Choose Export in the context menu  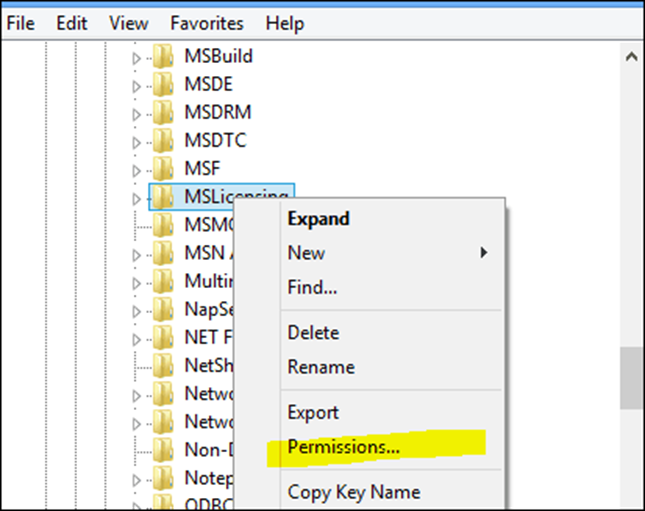pyautogui.click(x=313, y=412)
